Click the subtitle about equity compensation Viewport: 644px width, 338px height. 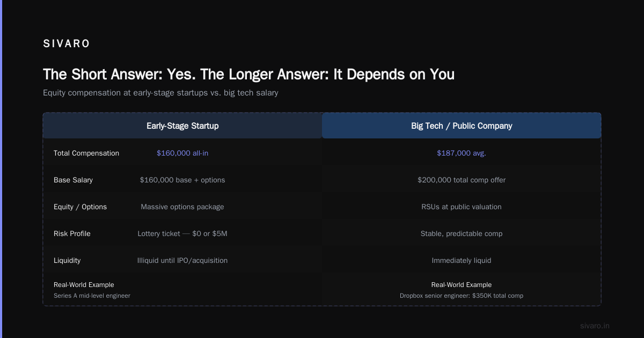pyautogui.click(x=160, y=93)
